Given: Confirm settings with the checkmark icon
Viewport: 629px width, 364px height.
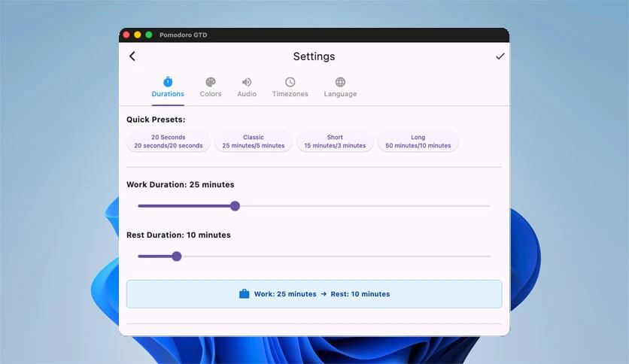Looking at the screenshot, I should pyautogui.click(x=500, y=56).
